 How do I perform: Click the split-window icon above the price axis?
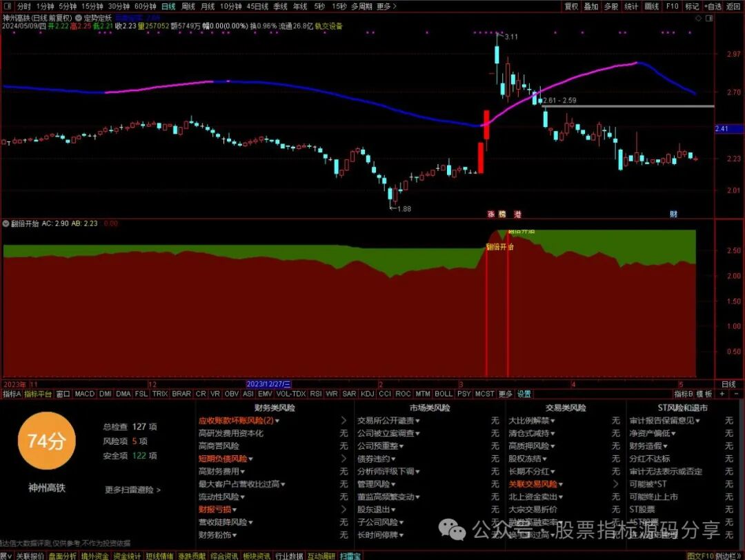coord(709,18)
